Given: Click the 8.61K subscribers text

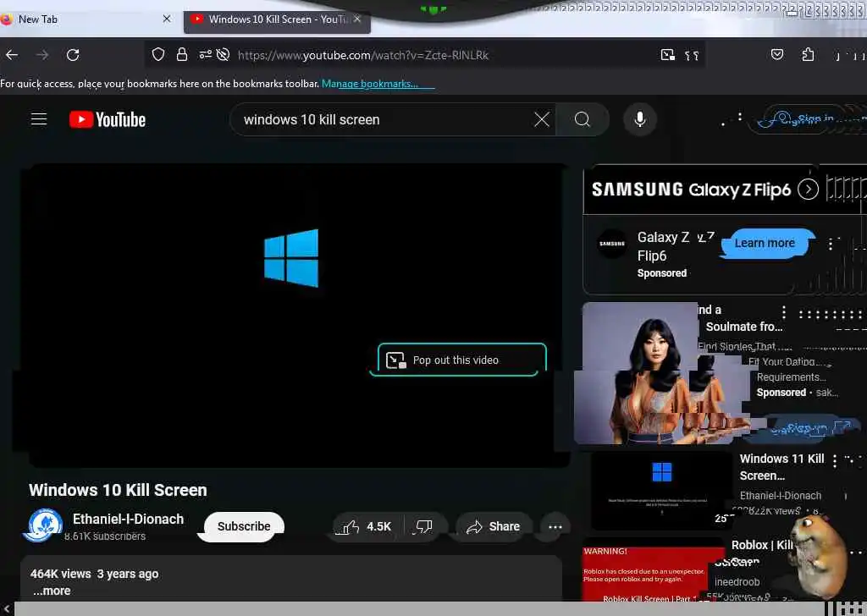Looking at the screenshot, I should 104,536.
